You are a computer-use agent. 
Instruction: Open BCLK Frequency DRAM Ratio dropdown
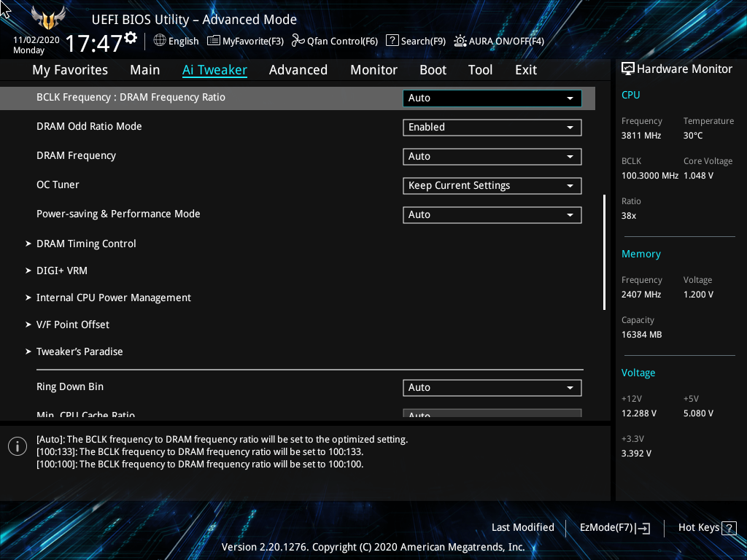tap(492, 98)
